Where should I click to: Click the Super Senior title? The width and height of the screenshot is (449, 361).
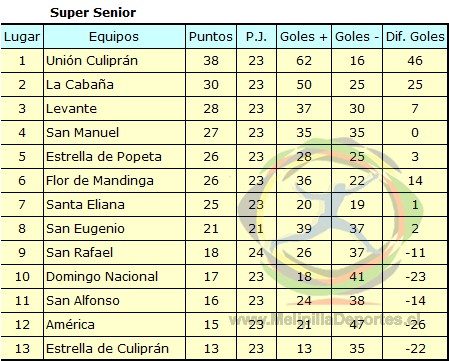[x=93, y=13]
